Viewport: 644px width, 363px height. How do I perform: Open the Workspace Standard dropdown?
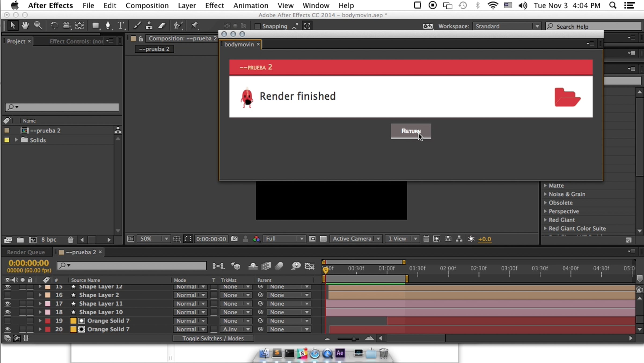point(506,26)
